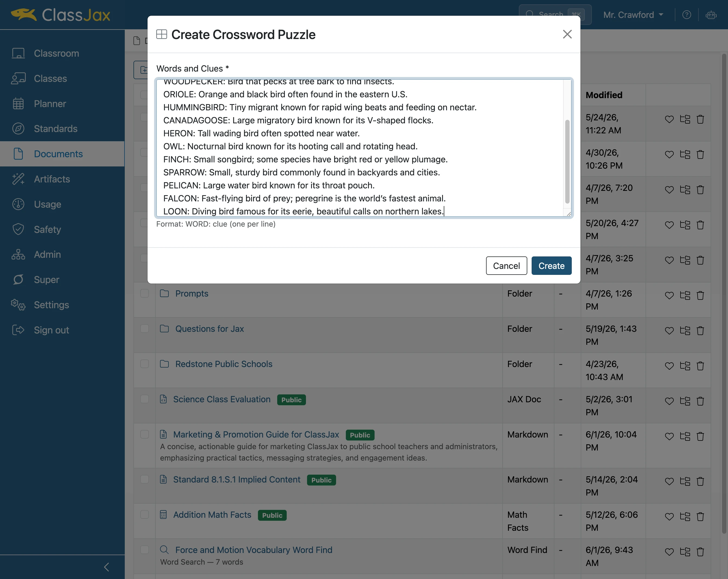Open the help question mark icon
Screen dimensions: 728x579
tap(687, 15)
